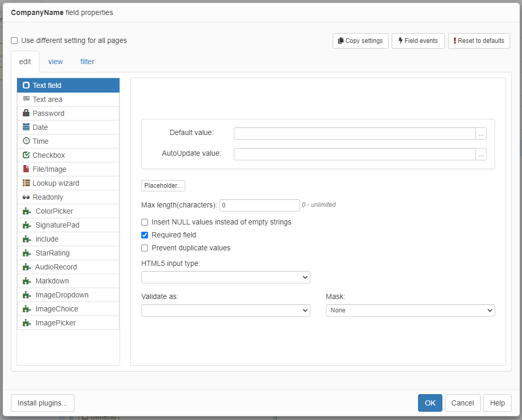
Task: Choose the SignaturePad plugin icon
Action: tap(26, 225)
